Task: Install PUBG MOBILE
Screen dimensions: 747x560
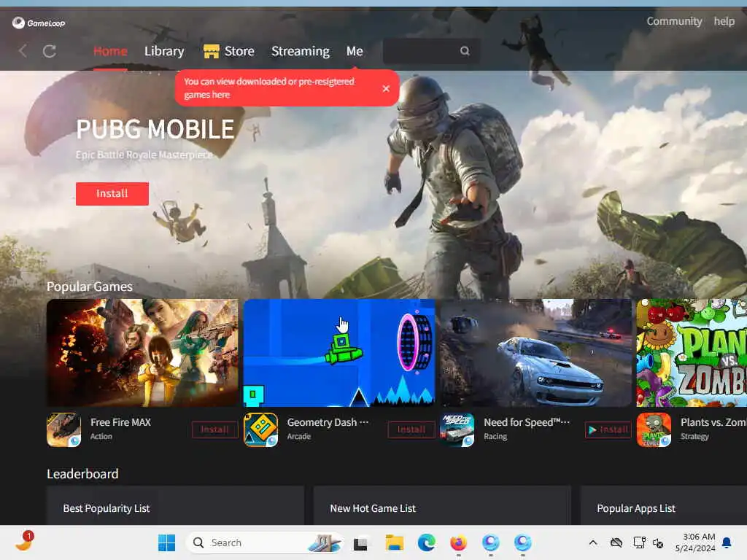Action: tap(112, 193)
